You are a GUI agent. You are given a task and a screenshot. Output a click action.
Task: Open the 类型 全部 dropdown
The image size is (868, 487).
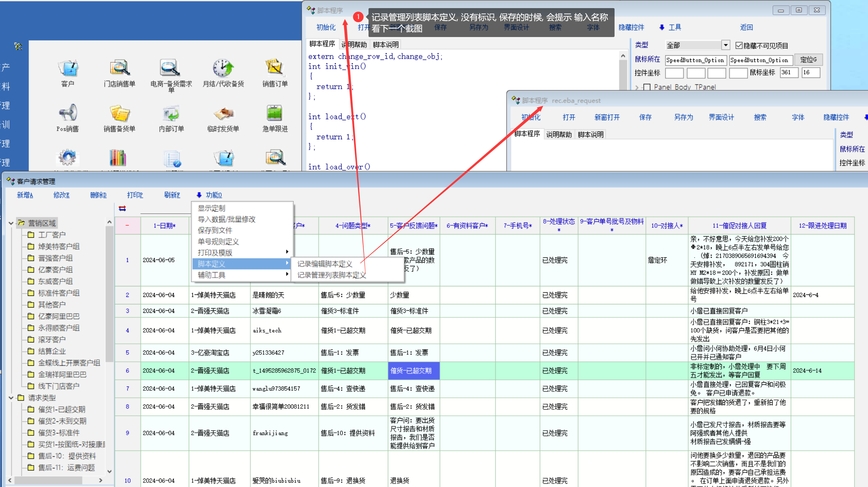(725, 45)
